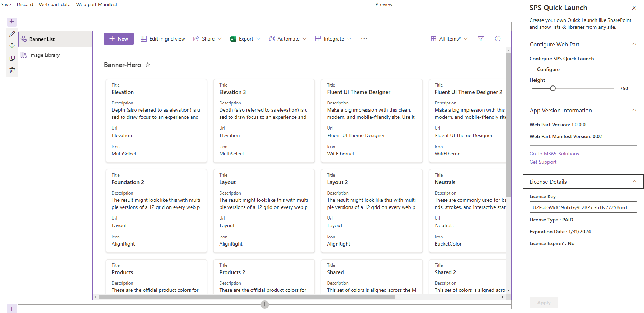The width and height of the screenshot is (644, 313).
Task: Click the Excel icon beside Export
Action: point(233,39)
